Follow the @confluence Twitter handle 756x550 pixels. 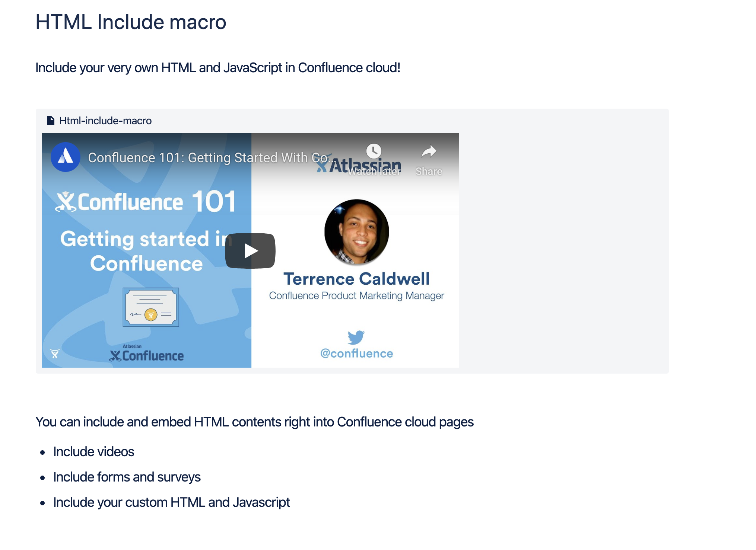click(x=356, y=353)
